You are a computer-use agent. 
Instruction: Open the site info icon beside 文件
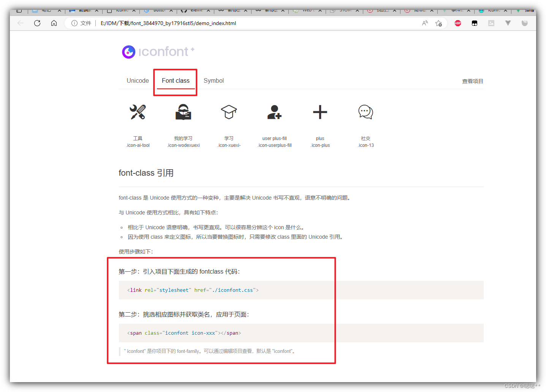74,23
